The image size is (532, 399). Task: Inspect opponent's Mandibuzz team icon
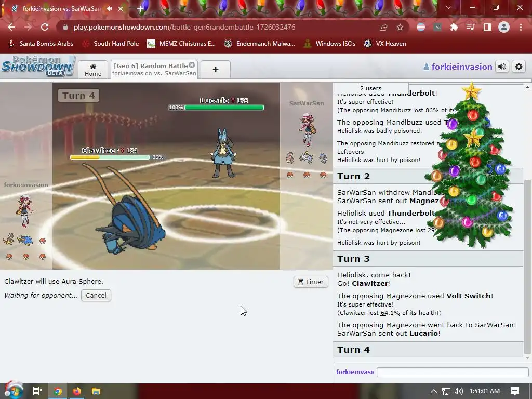[290, 158]
